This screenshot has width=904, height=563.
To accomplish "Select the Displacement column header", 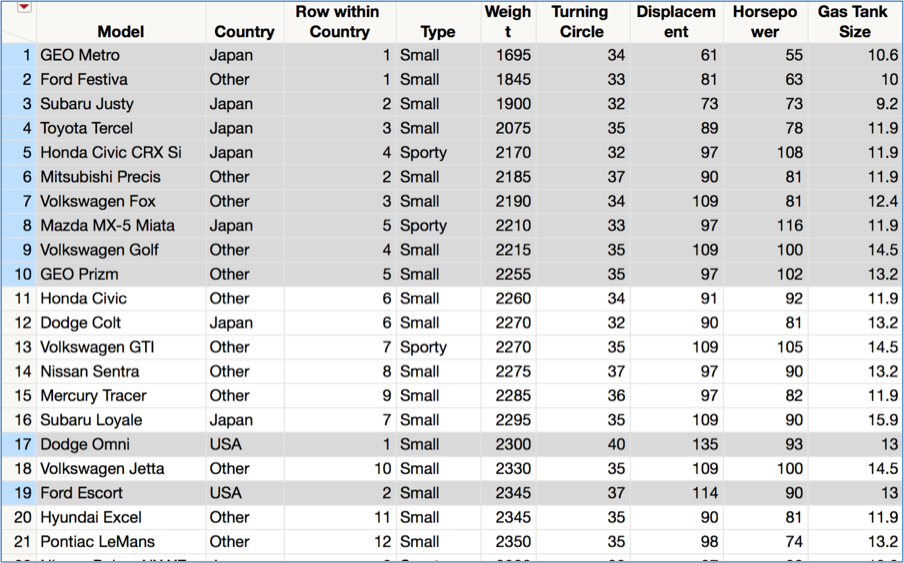I will pos(676,21).
